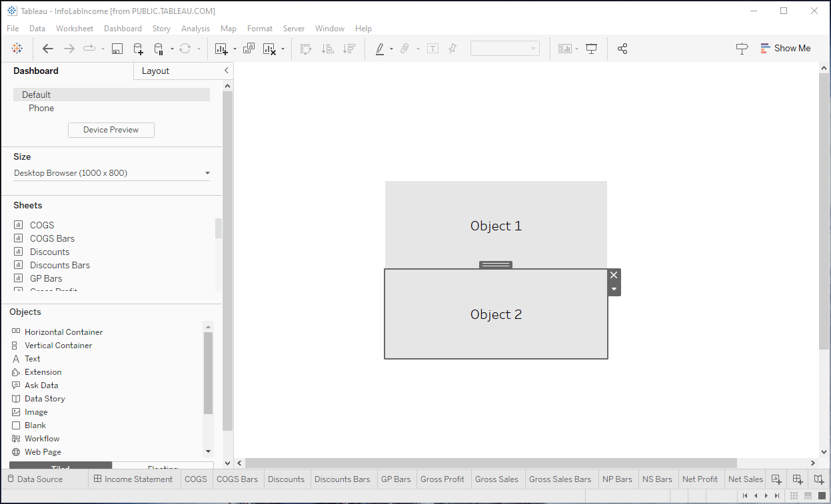
Task: Switch to the Income Statement tab
Action: point(133,479)
